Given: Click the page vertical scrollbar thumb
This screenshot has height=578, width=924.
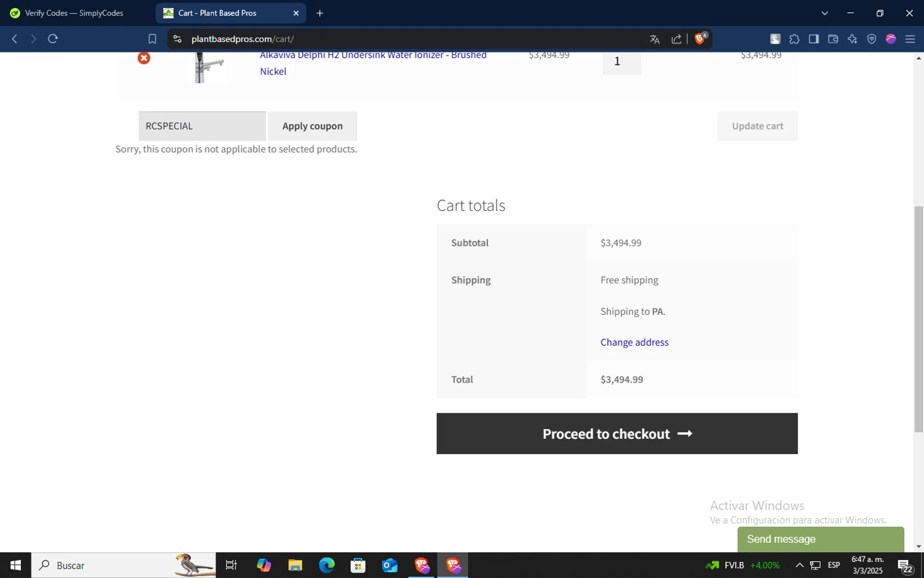Looking at the screenshot, I should click(918, 319).
